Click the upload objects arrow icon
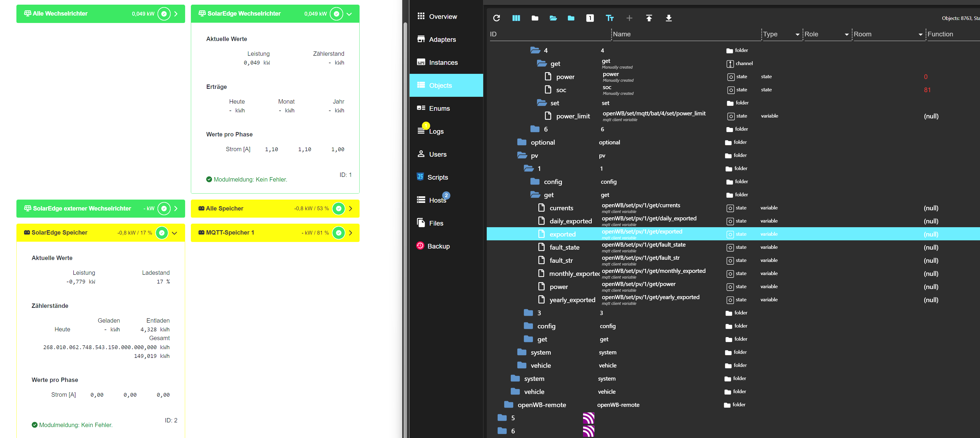The width and height of the screenshot is (980, 438). click(649, 18)
